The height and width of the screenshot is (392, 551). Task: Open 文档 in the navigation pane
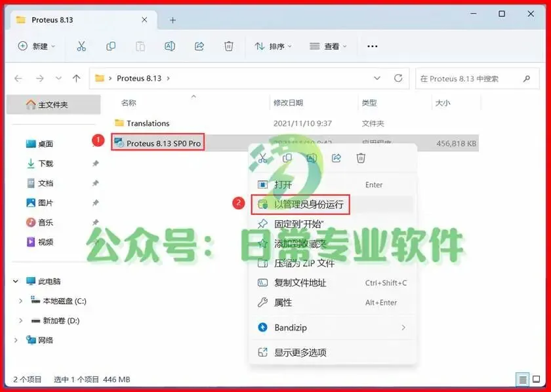tap(40, 183)
